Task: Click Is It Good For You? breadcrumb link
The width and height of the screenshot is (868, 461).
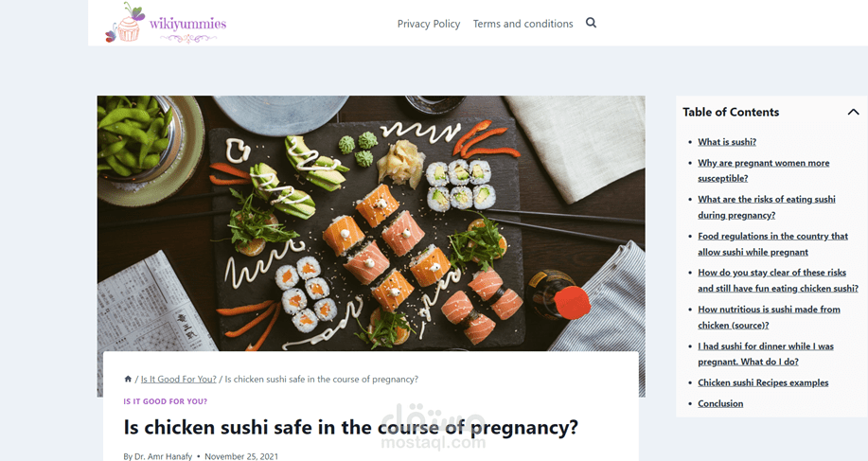Action: (x=178, y=379)
